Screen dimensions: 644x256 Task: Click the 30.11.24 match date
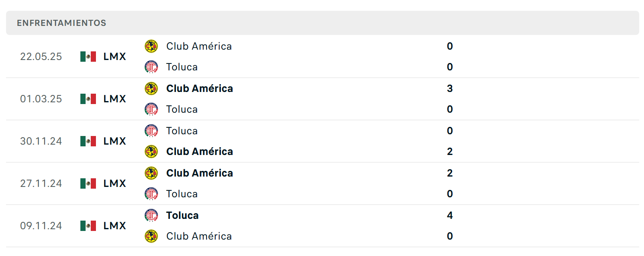pyautogui.click(x=41, y=141)
